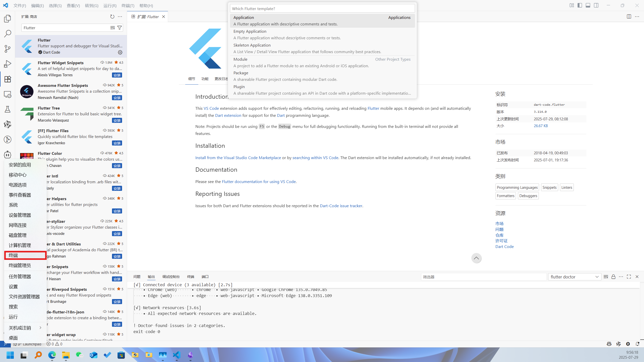Open Microsoft Edge from the taskbar
Viewport: 644px width, 362px height.
pos(52,355)
